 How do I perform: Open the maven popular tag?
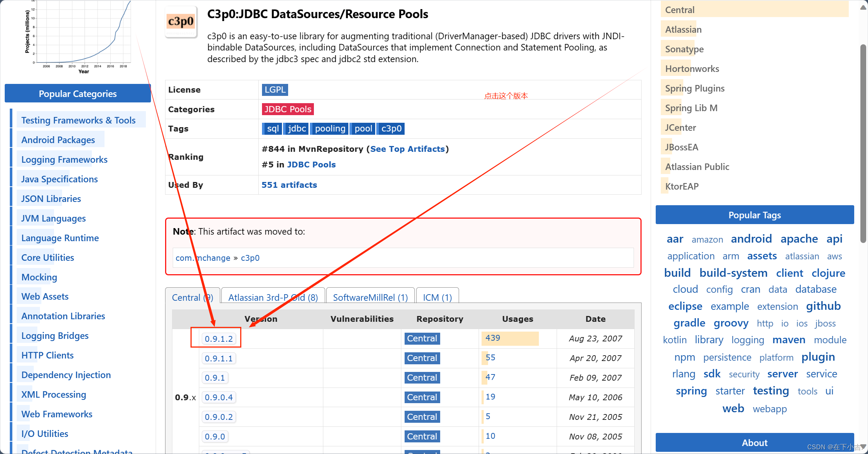(789, 340)
